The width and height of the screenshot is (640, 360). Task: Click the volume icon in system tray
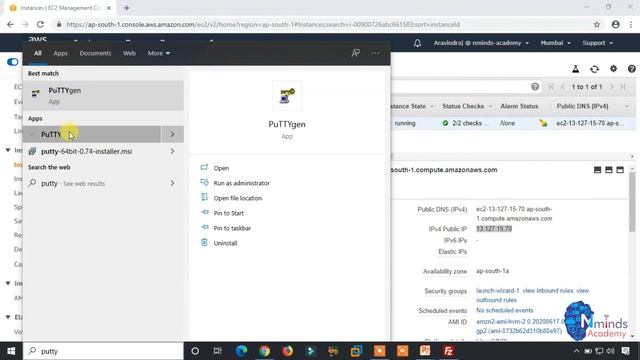611,351
